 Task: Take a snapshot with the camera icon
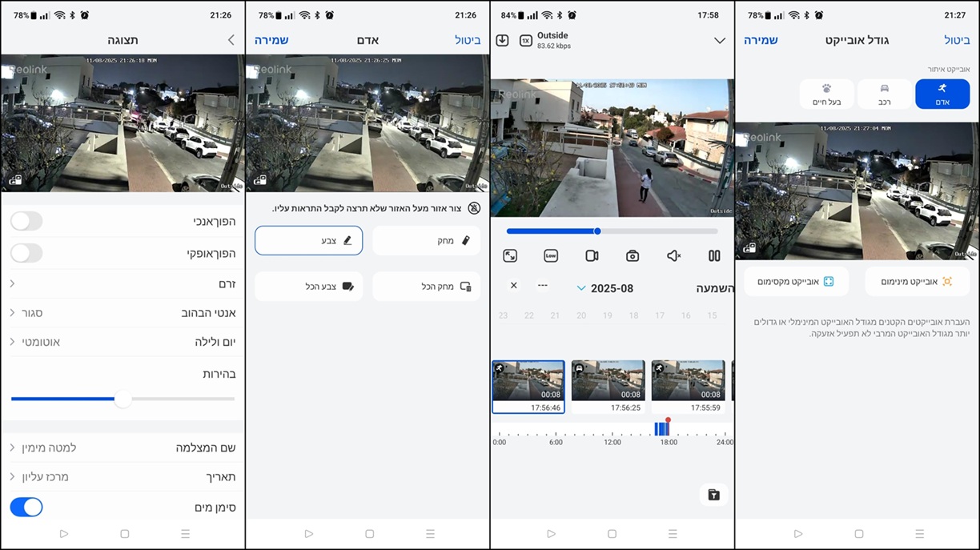click(x=633, y=256)
